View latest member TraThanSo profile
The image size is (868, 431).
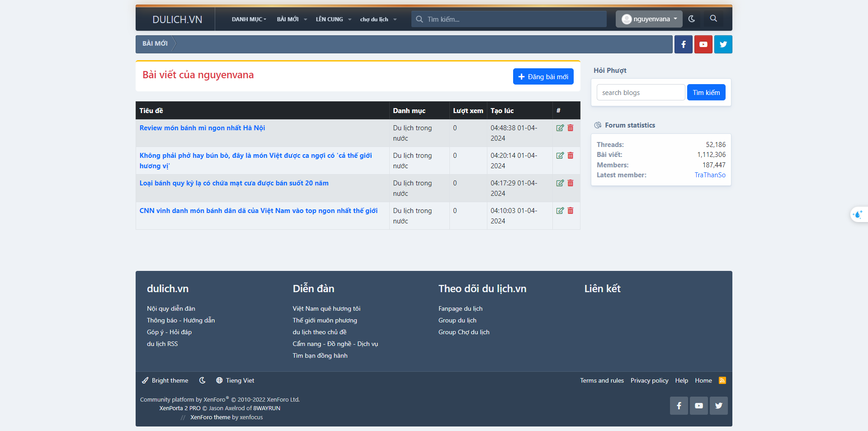coord(710,175)
